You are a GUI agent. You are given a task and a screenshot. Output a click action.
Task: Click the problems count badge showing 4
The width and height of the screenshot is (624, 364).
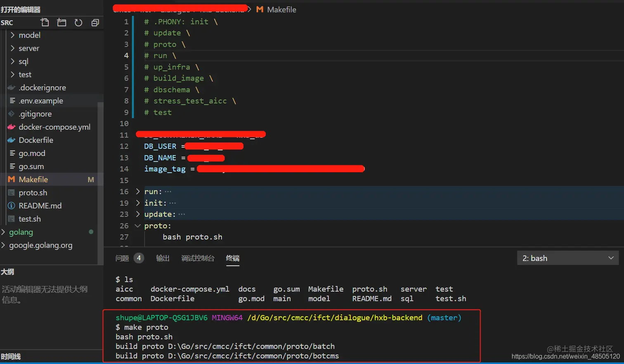(x=139, y=258)
